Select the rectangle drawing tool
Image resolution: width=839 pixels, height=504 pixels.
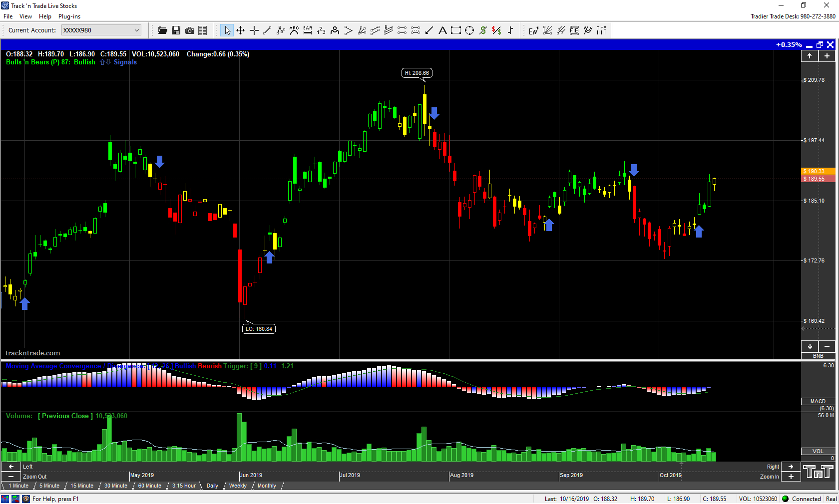[x=455, y=30]
